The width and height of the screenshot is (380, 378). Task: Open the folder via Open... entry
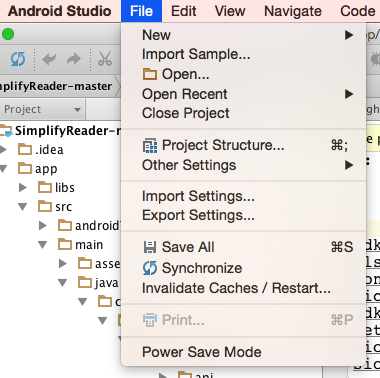[244, 74]
